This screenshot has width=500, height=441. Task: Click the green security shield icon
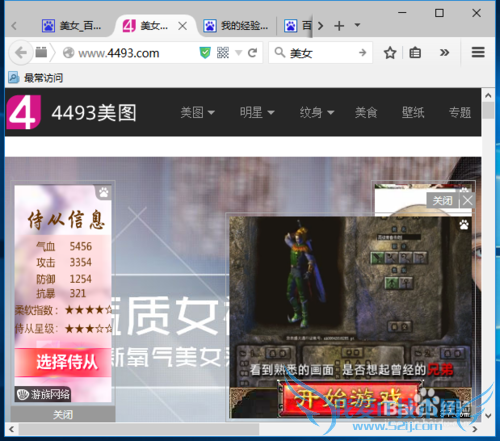(x=205, y=53)
